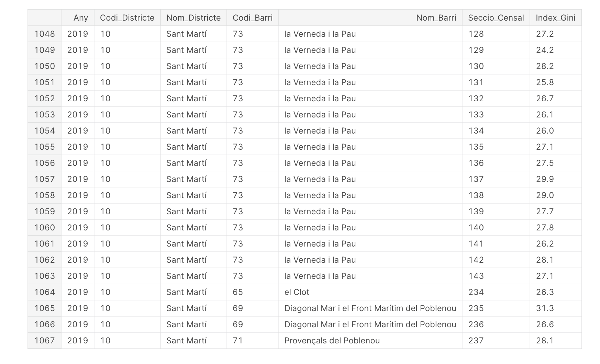The height and width of the screenshot is (364, 600).
Task: Click census section 236
Action: pyautogui.click(x=476, y=325)
